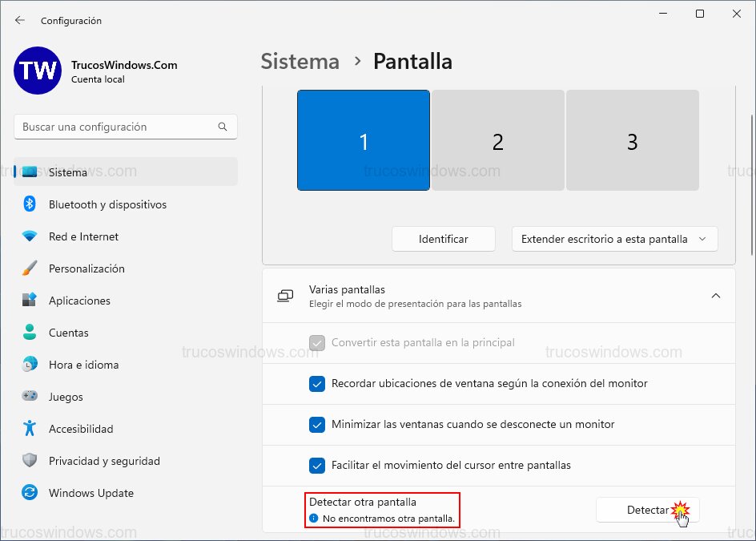This screenshot has width=756, height=541.
Task: Go back to Sistema via breadcrumb
Action: click(300, 61)
